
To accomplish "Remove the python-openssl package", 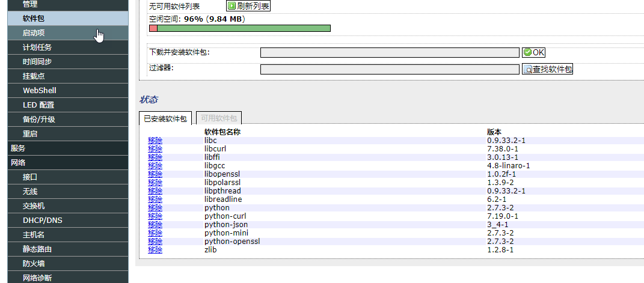I will coord(155,241).
